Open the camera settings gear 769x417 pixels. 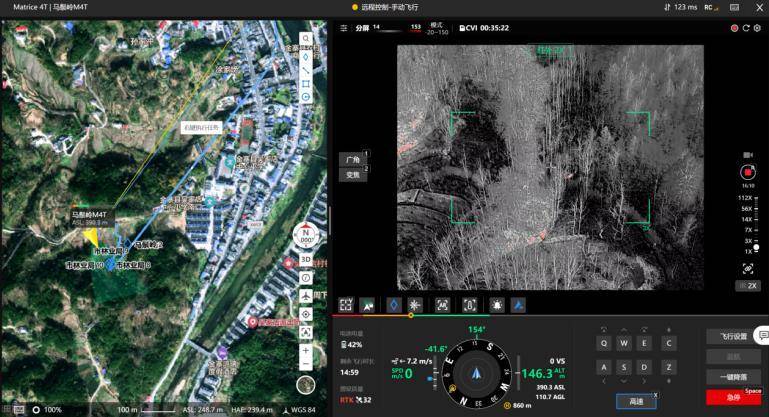click(757, 28)
